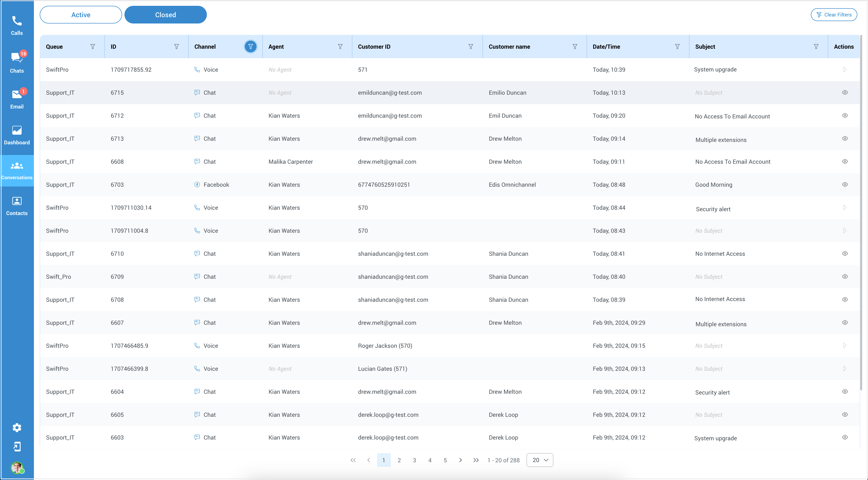Toggle Channel filter on conversations table
This screenshot has width=868, height=480.
pyautogui.click(x=250, y=46)
